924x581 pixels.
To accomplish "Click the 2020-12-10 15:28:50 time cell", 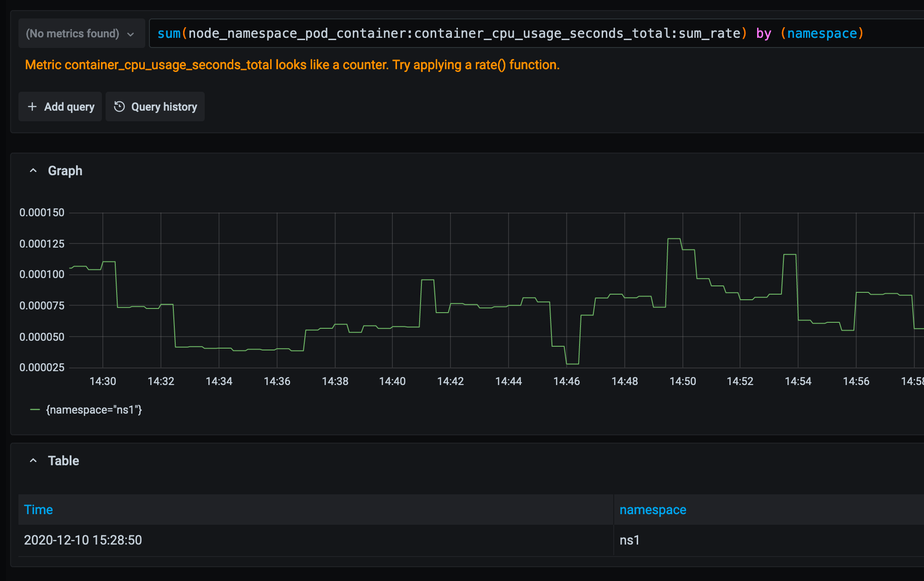I will (x=83, y=540).
